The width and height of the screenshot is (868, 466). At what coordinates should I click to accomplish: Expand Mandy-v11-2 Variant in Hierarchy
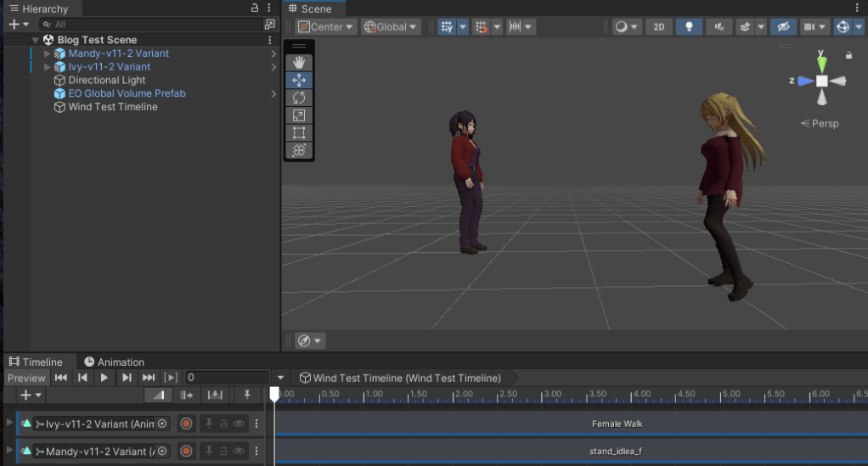click(48, 53)
